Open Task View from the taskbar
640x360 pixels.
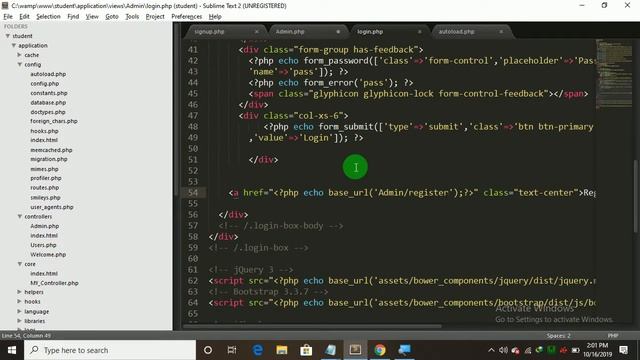232,350
